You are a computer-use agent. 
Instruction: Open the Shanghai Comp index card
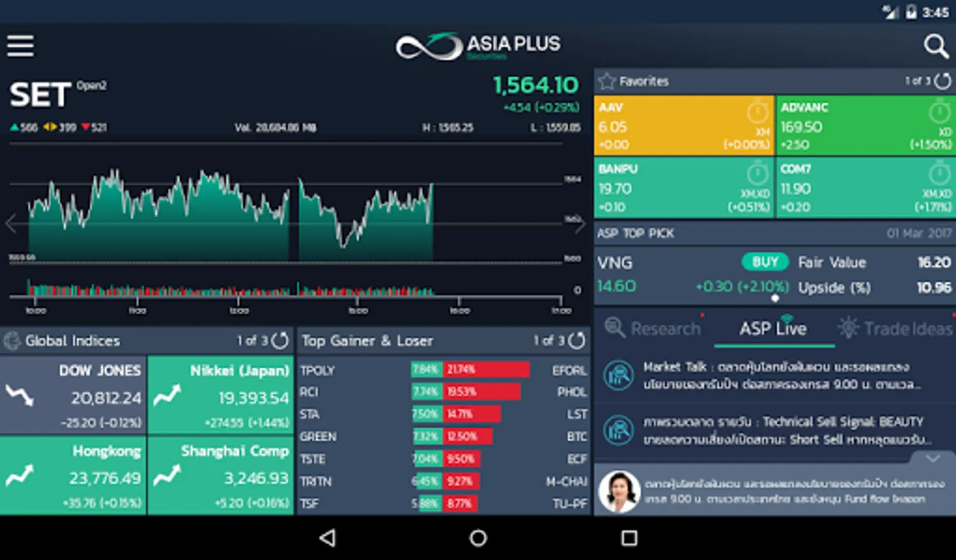point(220,475)
